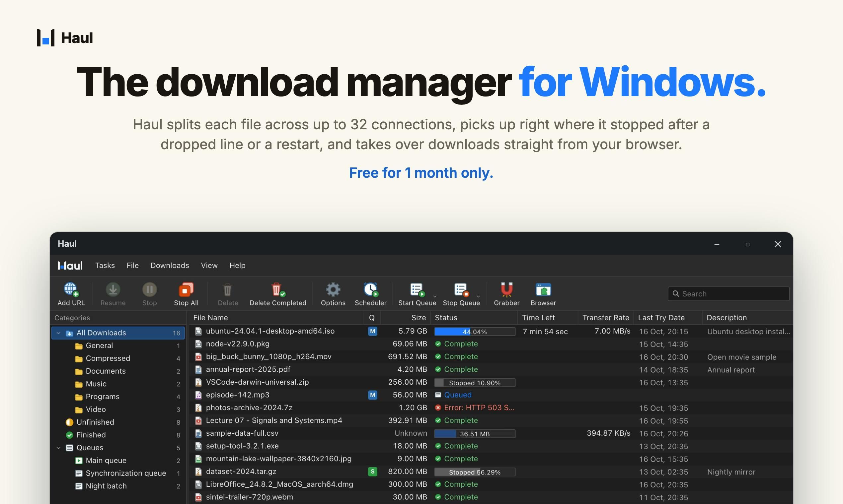Open the Scheduler clock icon
This screenshot has height=504, width=843.
[x=370, y=290]
